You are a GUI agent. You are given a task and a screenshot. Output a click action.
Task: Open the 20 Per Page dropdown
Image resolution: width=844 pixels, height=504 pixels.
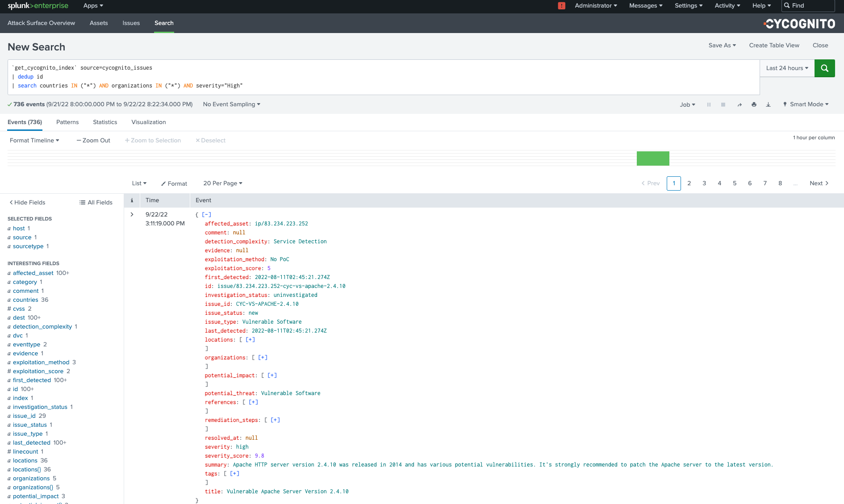(x=223, y=183)
